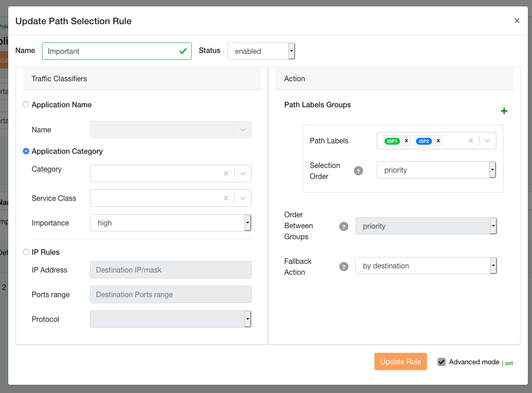Clear the Category field selection
This screenshot has height=393, width=532.
click(226, 173)
